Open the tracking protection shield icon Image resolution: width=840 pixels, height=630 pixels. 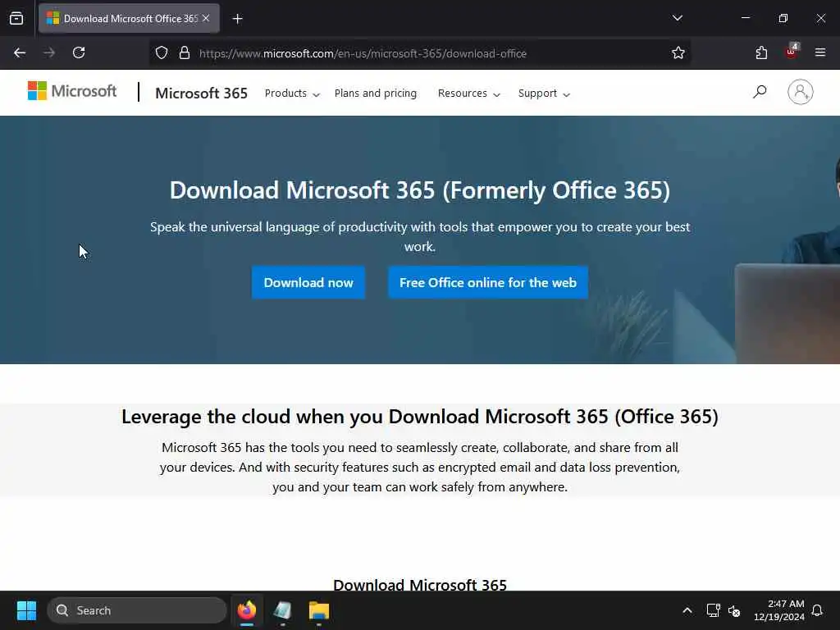(x=162, y=53)
